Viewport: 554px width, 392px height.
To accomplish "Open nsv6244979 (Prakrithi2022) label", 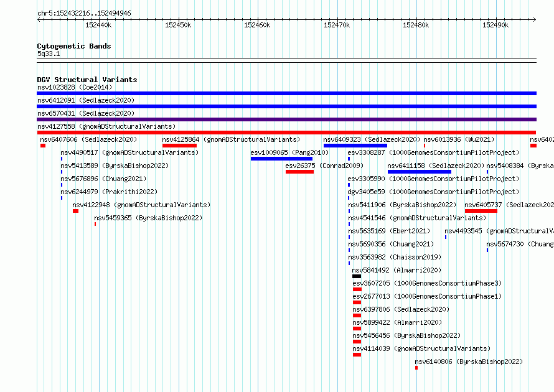I will pos(109,192).
